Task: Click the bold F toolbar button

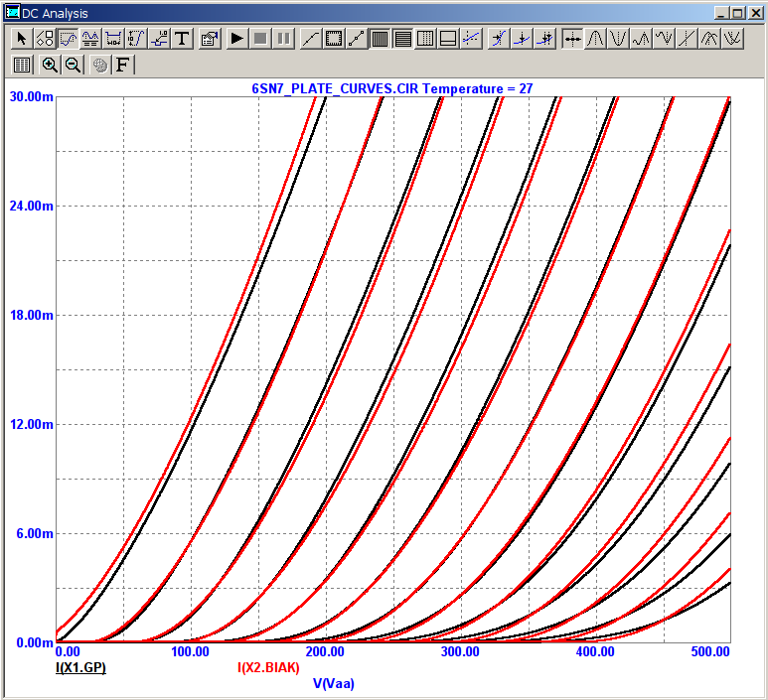Action: [122, 65]
